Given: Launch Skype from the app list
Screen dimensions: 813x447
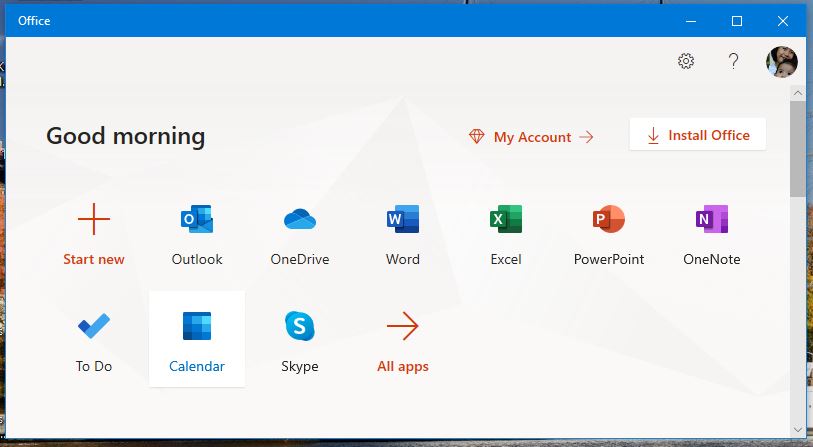Looking at the screenshot, I should click(x=300, y=326).
